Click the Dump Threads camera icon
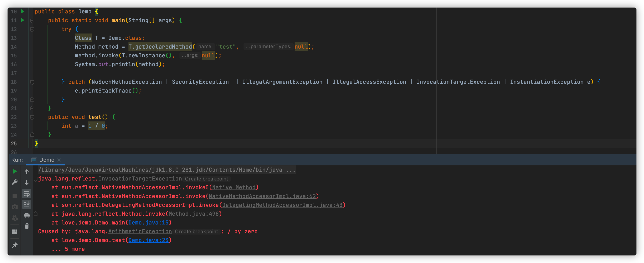 [15, 207]
